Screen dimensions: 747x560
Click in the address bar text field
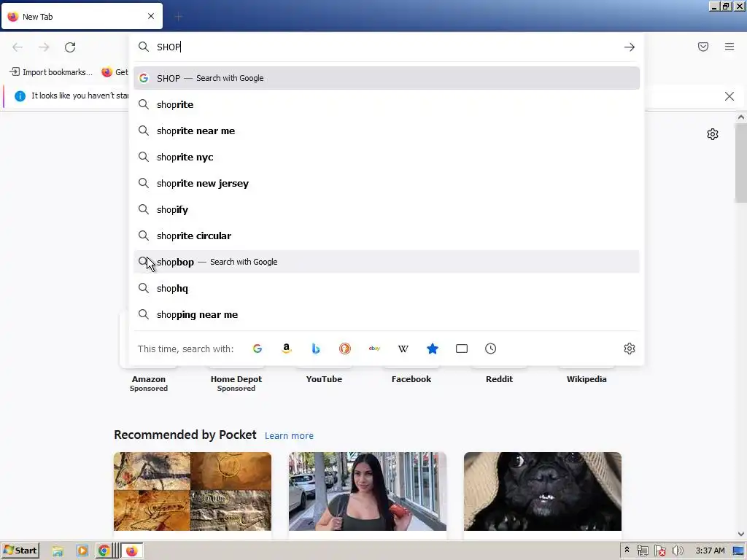tap(386, 47)
